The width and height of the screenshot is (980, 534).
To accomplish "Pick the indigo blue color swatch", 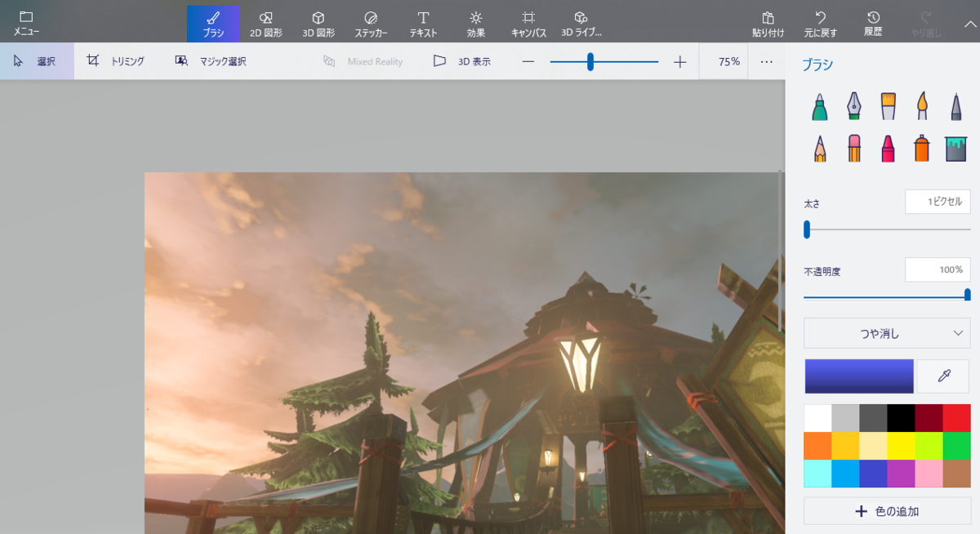I will (x=873, y=474).
